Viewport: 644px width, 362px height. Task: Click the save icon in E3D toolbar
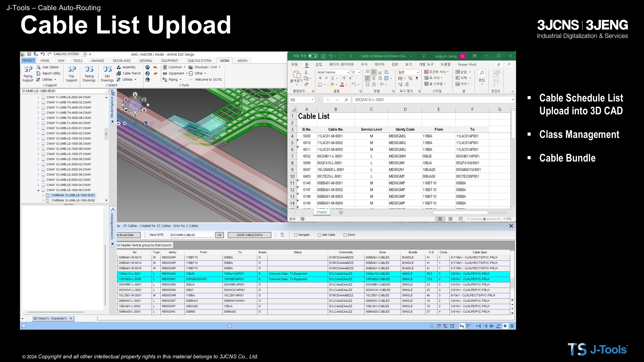coord(29,54)
